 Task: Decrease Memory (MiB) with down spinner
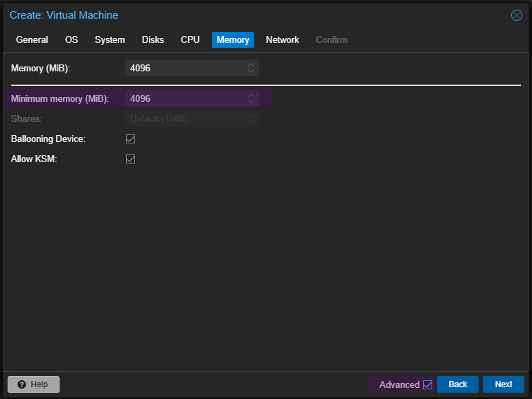coord(251,71)
